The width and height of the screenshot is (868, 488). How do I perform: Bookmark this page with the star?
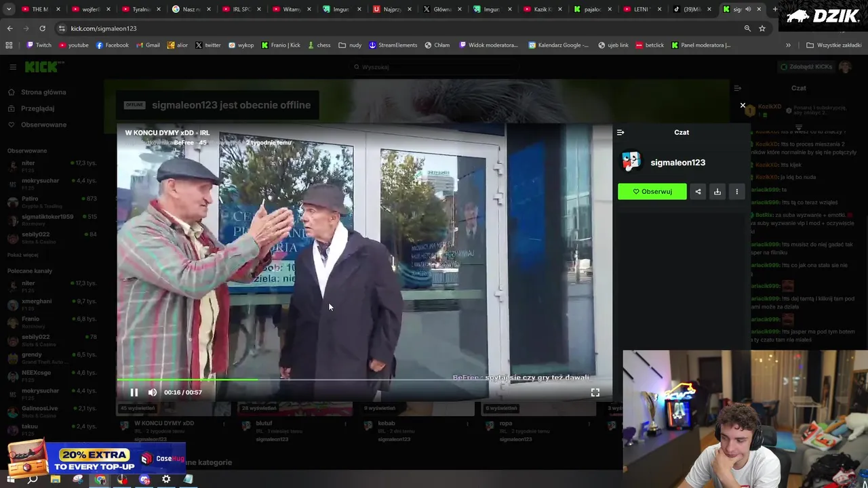[x=762, y=28]
